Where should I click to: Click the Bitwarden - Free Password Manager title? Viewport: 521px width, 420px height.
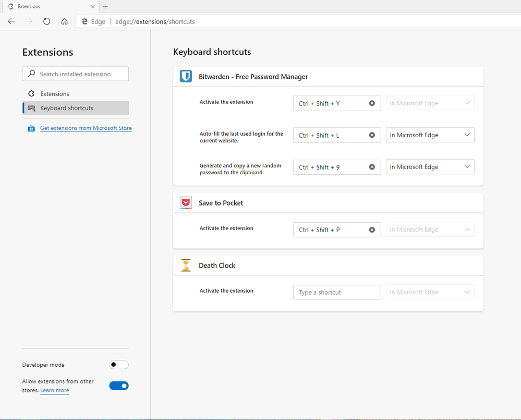253,77
